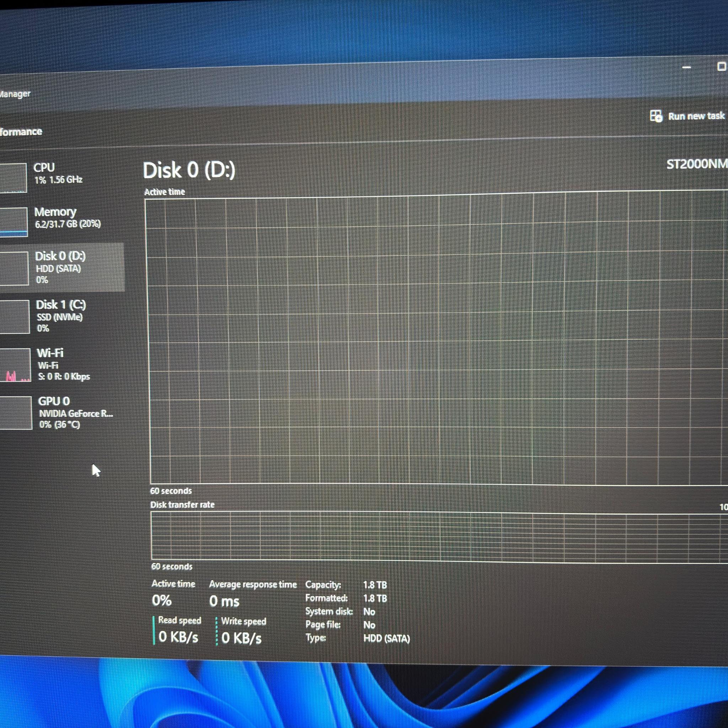
Task: Click the Page file No value
Action: (369, 625)
